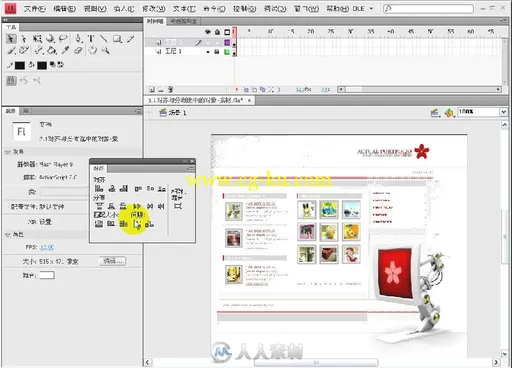Activate the Text tool
The height and width of the screenshot is (368, 512).
91,39
